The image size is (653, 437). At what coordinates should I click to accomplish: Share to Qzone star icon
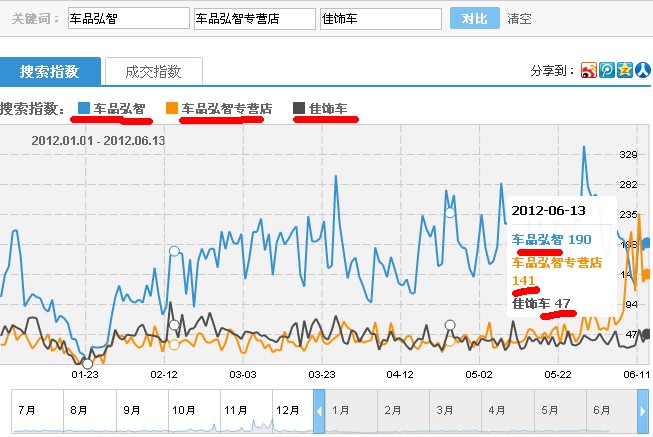click(x=624, y=70)
